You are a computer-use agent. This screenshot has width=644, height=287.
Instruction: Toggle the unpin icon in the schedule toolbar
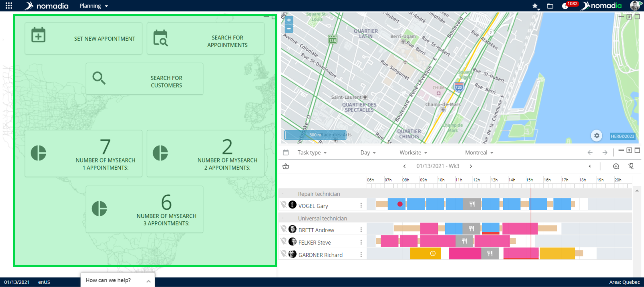(631, 166)
